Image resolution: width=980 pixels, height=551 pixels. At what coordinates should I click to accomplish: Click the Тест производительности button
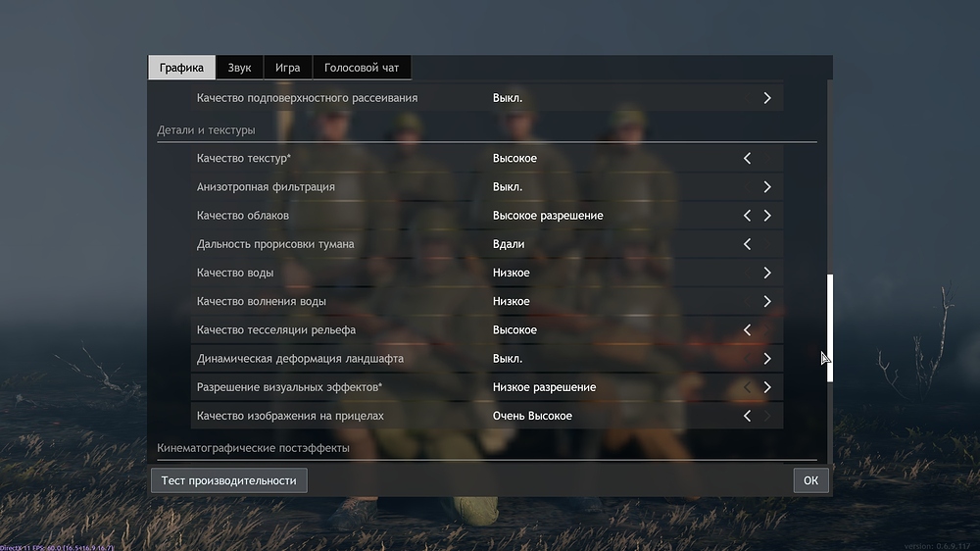point(228,480)
